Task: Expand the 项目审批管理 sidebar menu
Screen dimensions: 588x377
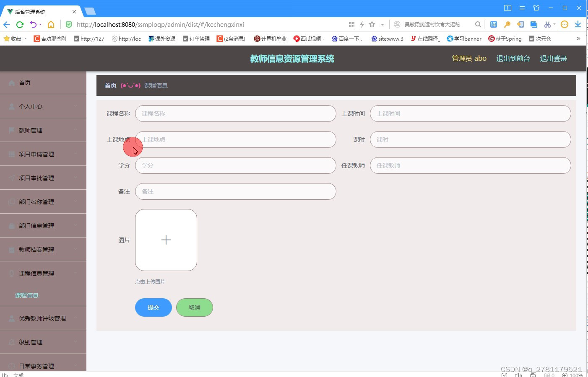Action: (43, 178)
